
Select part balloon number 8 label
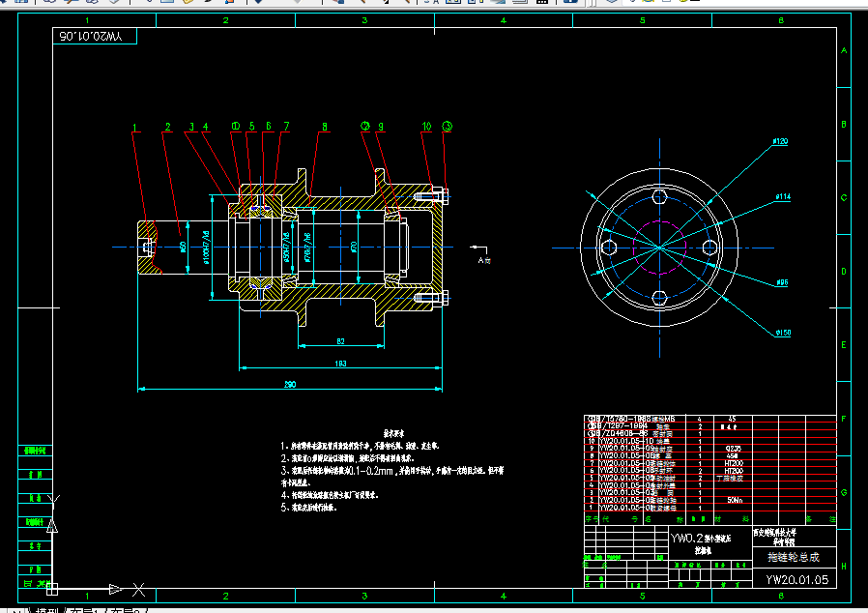pos(325,127)
